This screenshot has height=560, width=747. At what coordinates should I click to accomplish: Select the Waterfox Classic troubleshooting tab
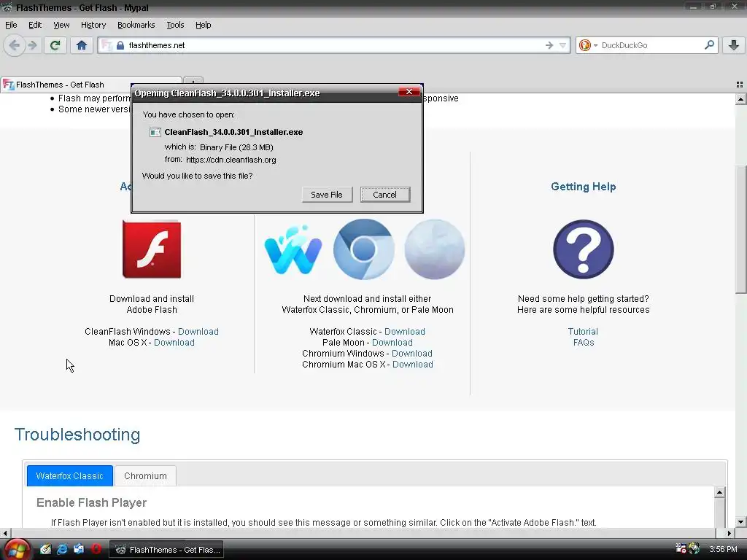coord(69,475)
